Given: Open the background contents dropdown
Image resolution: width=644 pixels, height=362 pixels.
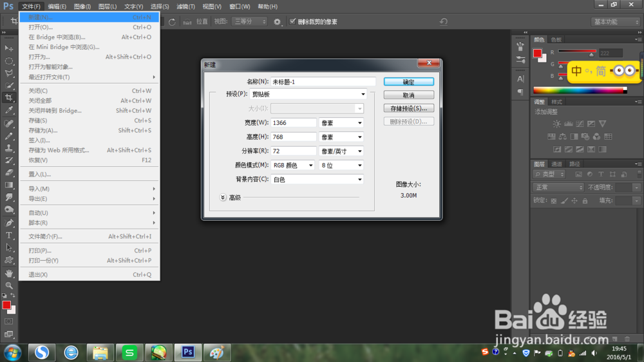Looking at the screenshot, I should coord(317,180).
